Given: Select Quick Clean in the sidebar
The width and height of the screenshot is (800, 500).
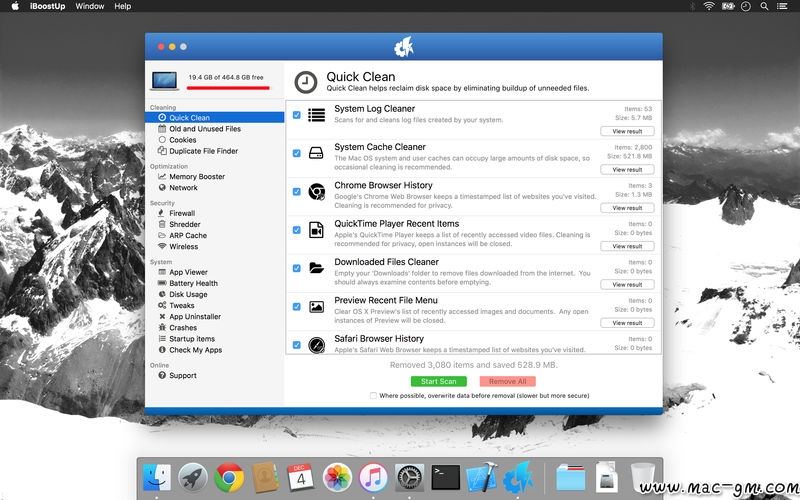Looking at the screenshot, I should [x=214, y=117].
